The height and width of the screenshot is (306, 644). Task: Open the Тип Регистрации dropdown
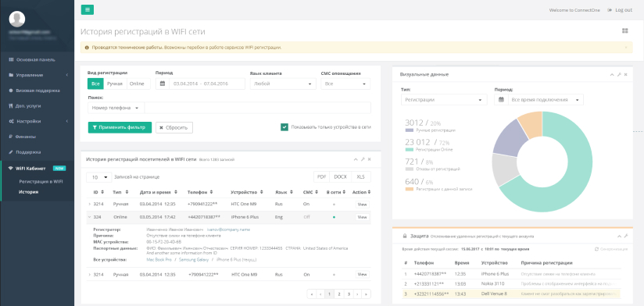coord(444,100)
